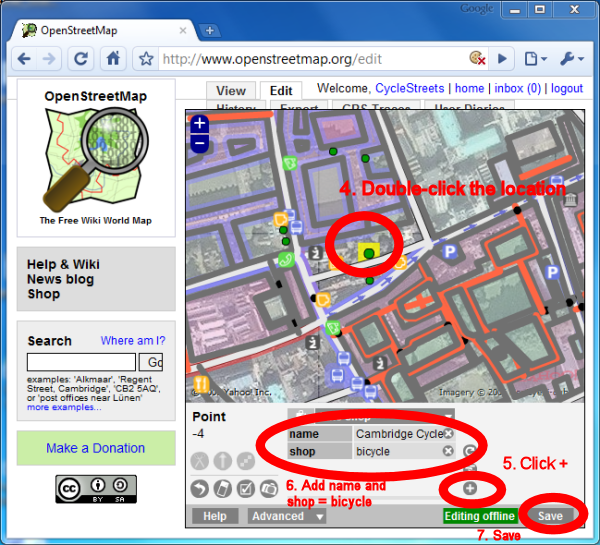Open the browser home page
600x545 pixels.
point(113,59)
